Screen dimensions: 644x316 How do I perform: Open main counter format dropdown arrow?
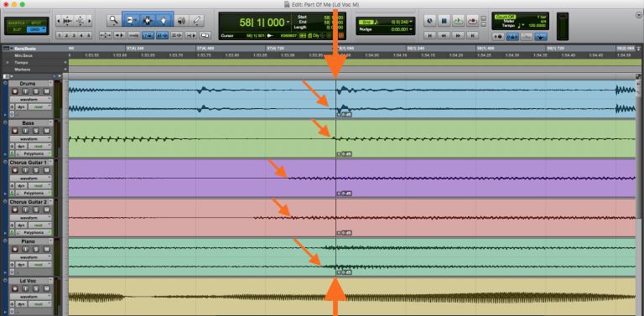pos(288,22)
